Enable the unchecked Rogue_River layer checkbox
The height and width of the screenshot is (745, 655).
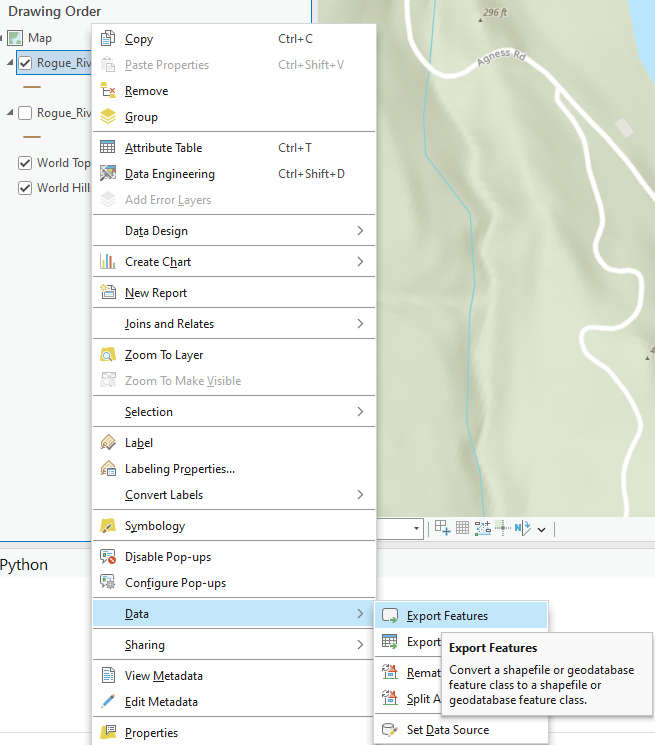pyautogui.click(x=26, y=113)
